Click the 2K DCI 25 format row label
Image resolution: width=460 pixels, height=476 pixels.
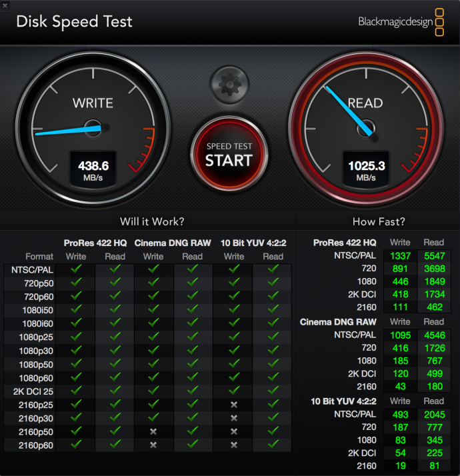coord(28,391)
